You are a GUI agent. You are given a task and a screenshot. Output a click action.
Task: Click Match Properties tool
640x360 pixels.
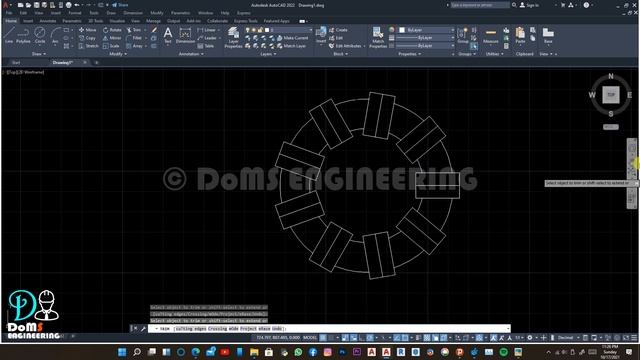point(378,38)
